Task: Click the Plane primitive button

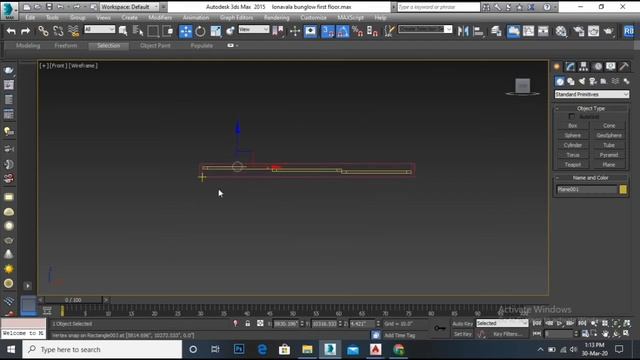Action: [609, 165]
